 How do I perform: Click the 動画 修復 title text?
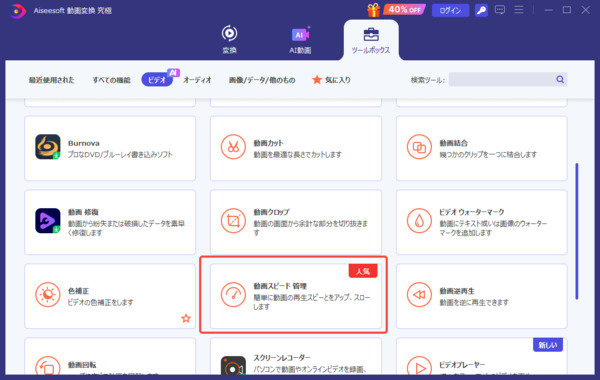[83, 212]
